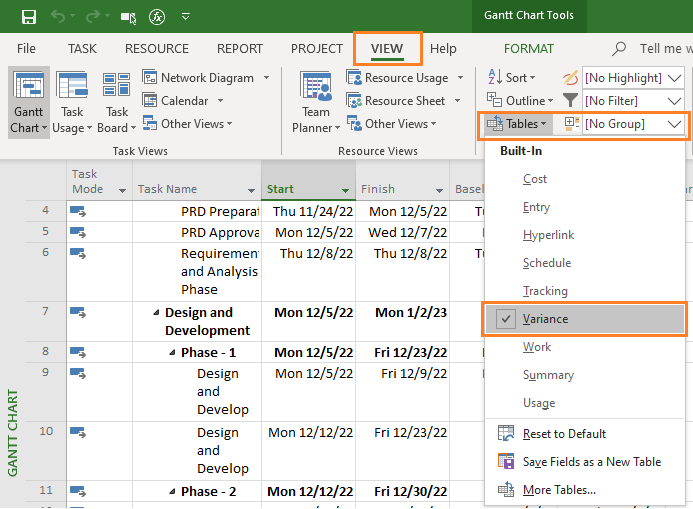Select the Resource Sheet view
This screenshot has width=693, height=509.
(x=403, y=101)
